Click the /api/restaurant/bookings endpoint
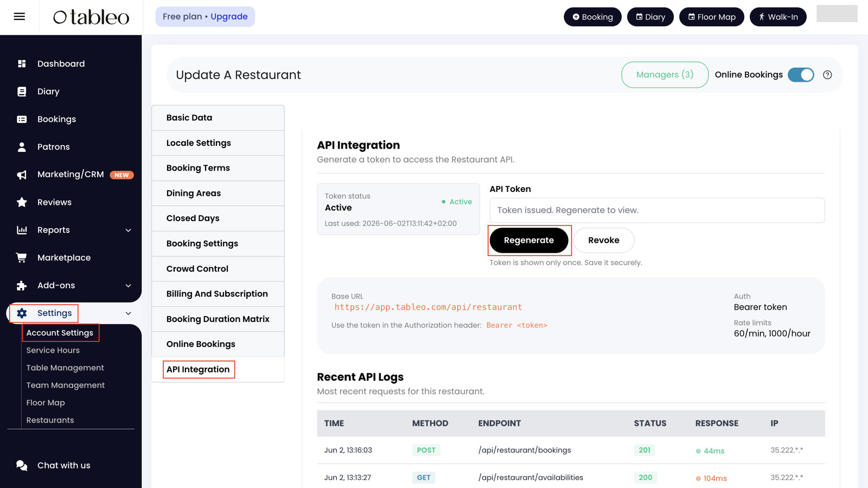Viewport: 868px width, 488px height. [525, 450]
